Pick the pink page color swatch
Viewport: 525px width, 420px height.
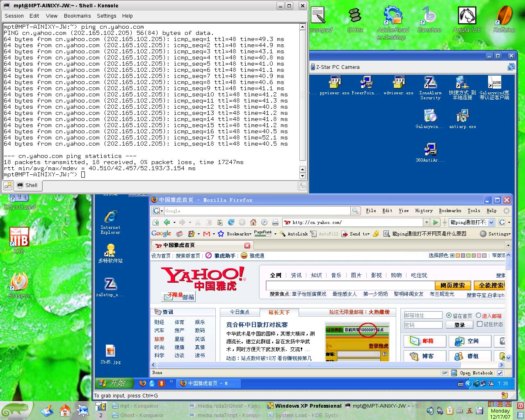[x=479, y=256]
